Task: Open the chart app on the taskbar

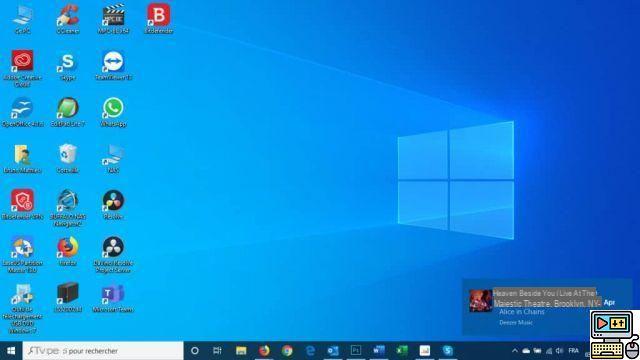Action: pyautogui.click(x=424, y=351)
